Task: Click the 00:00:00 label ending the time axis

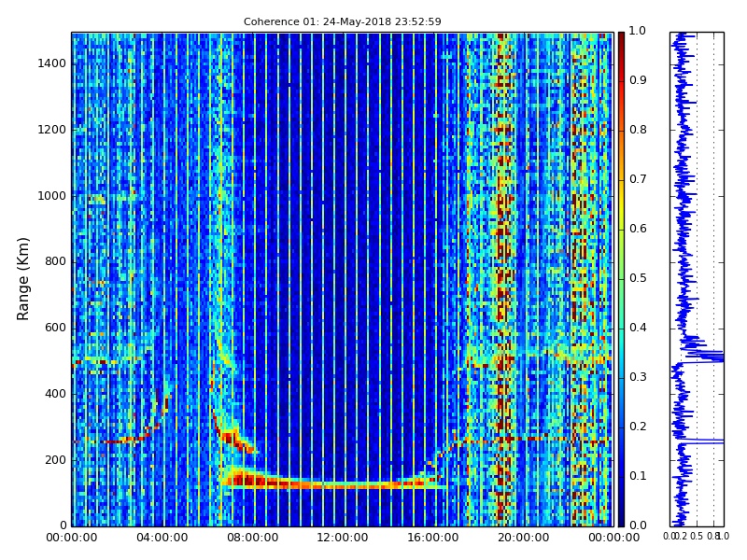Action: pyautogui.click(x=614, y=538)
